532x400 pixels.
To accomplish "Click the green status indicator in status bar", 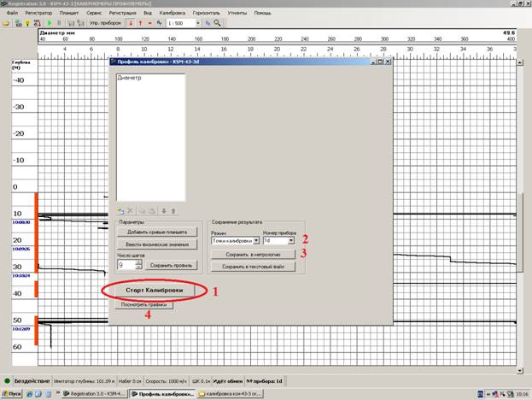I will coord(7,381).
